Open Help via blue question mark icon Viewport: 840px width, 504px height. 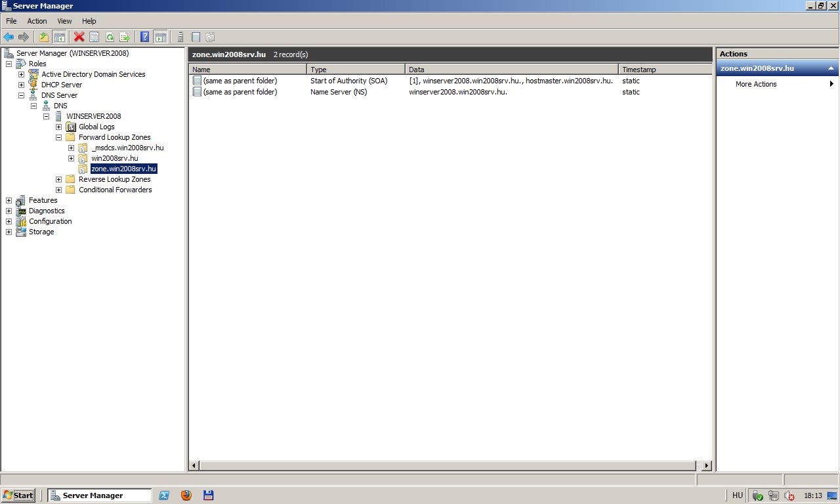tap(145, 37)
